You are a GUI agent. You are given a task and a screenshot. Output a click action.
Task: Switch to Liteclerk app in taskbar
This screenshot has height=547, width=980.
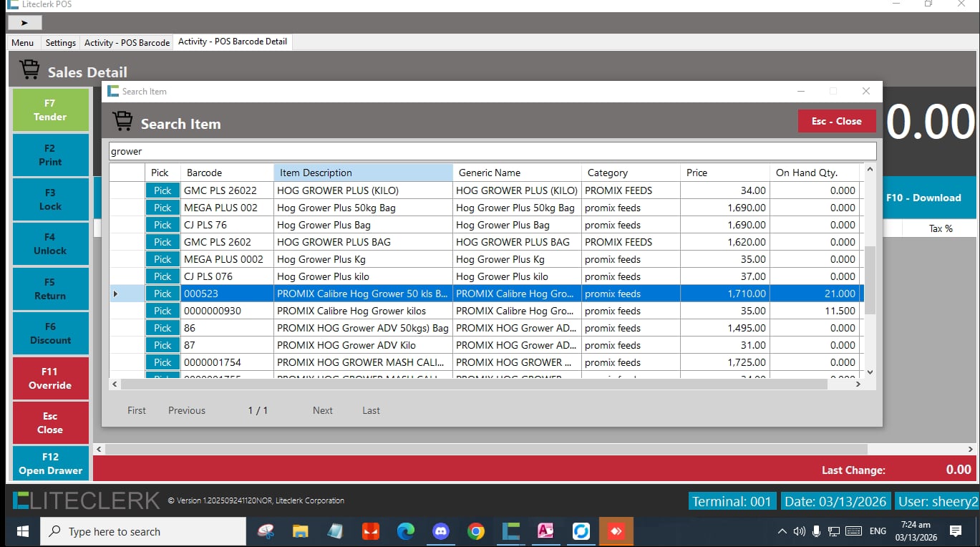point(510,531)
